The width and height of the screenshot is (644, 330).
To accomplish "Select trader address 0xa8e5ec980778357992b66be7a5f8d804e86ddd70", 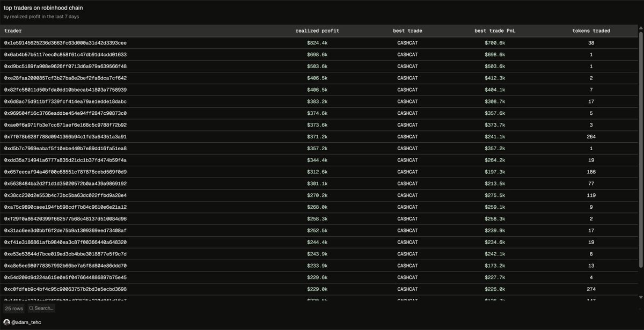I will [x=65, y=266].
